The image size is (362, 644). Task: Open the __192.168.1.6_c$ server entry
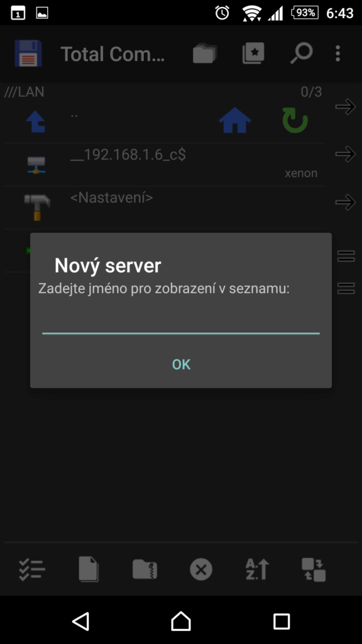pos(165,165)
